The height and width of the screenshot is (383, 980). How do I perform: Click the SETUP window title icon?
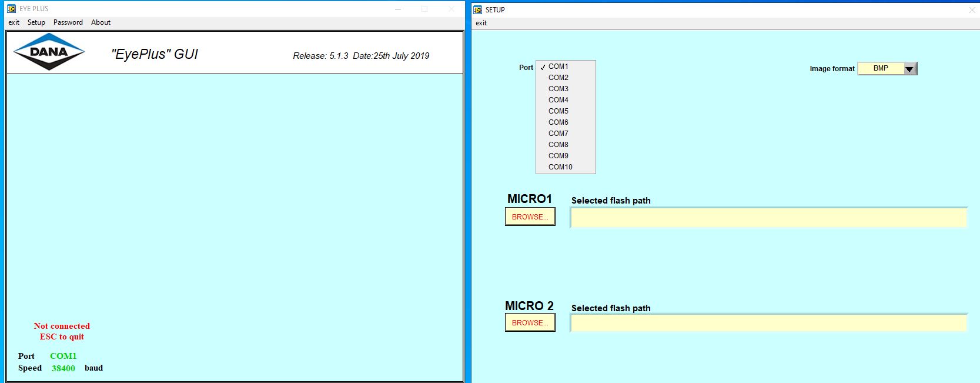point(478,10)
